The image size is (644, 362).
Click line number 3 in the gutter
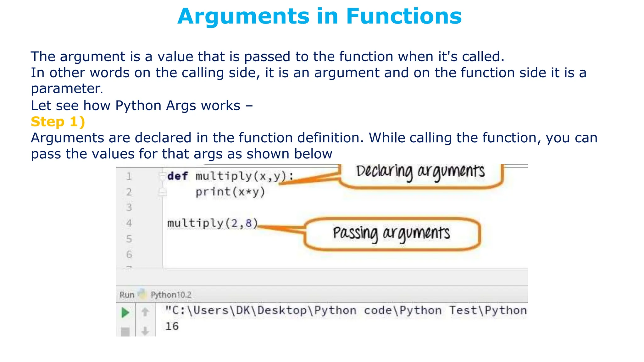click(x=129, y=207)
